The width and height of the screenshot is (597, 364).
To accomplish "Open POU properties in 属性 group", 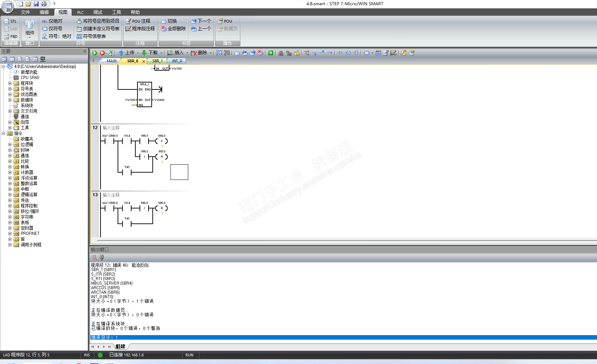I will 225,21.
